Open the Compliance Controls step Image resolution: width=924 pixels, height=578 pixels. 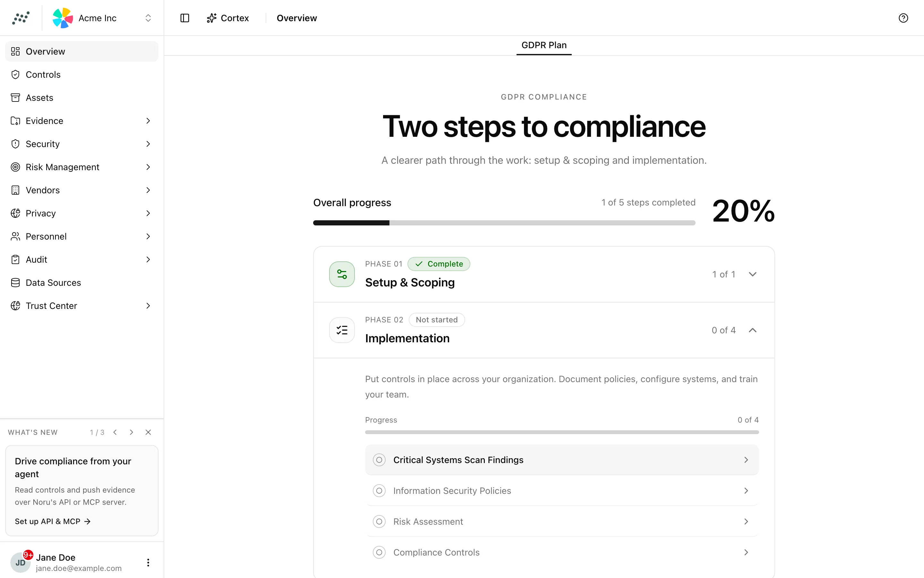[x=562, y=552]
